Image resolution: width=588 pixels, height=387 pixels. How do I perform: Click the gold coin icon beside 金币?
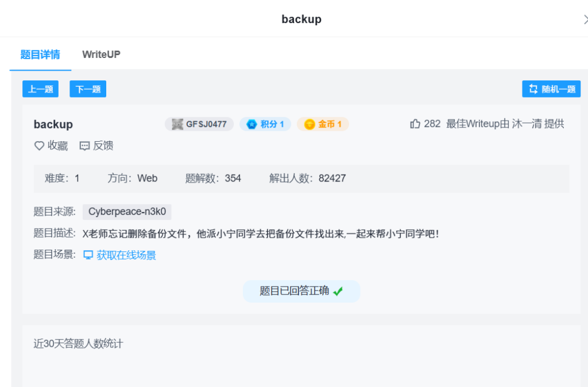310,124
